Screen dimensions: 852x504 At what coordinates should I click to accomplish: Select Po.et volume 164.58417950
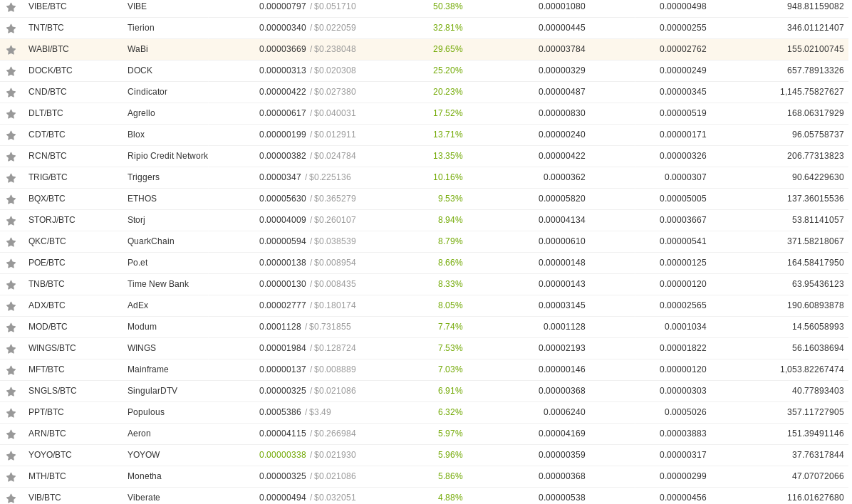point(816,263)
